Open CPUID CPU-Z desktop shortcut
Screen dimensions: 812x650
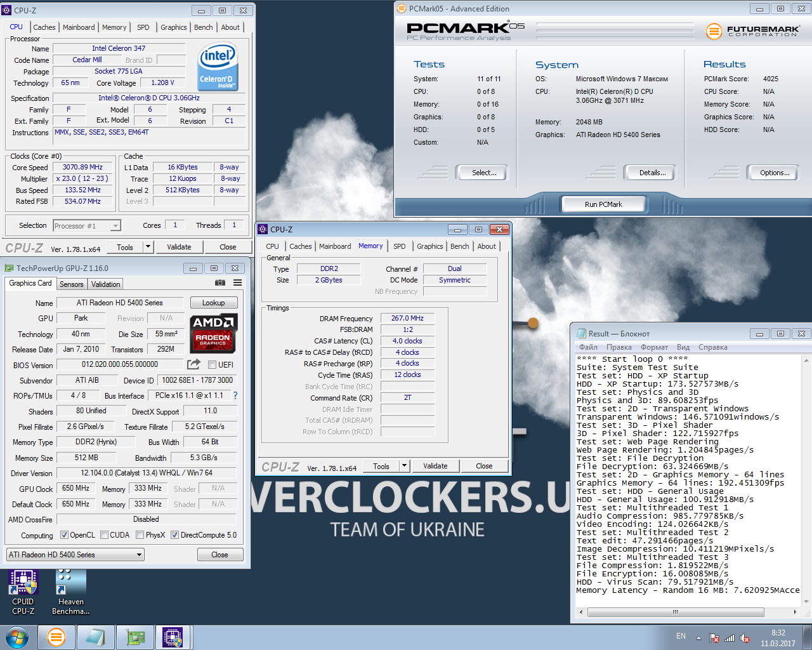pyautogui.click(x=23, y=592)
